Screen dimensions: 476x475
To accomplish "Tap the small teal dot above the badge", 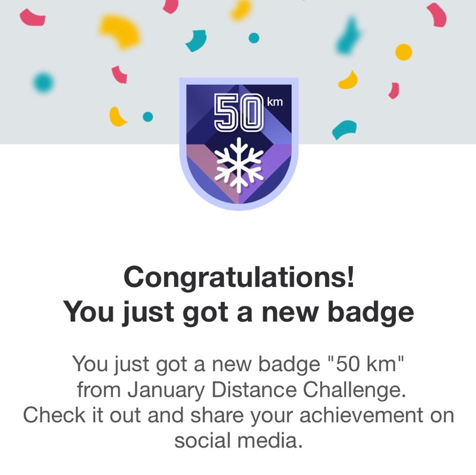I will coord(254,38).
